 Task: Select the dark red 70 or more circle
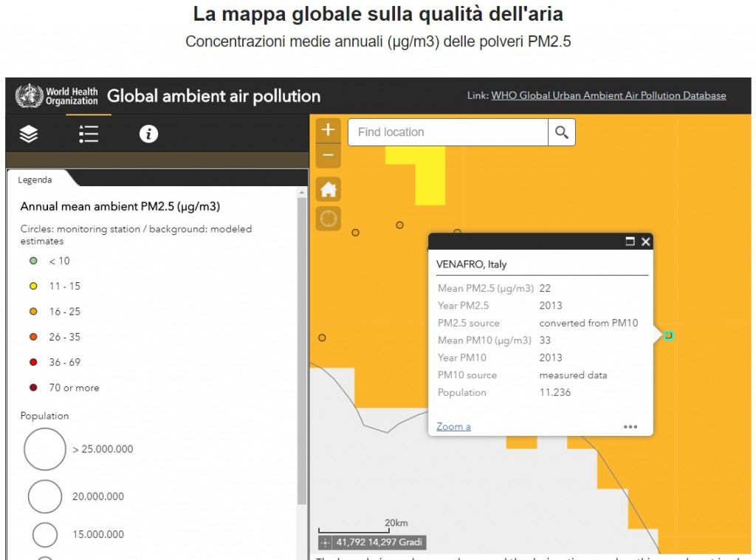coord(33,387)
